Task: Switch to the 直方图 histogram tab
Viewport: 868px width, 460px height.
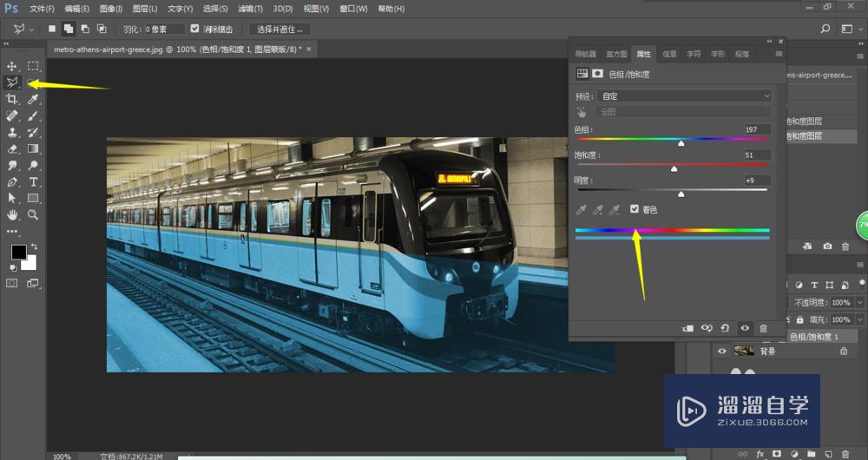Action: (x=616, y=54)
